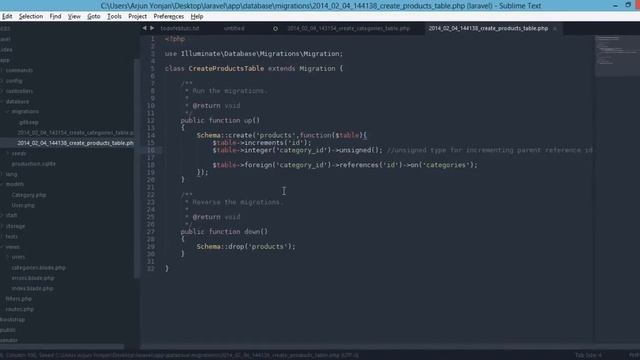Click the Tab Size status bar entry
The image size is (640, 360).
coord(588,355)
